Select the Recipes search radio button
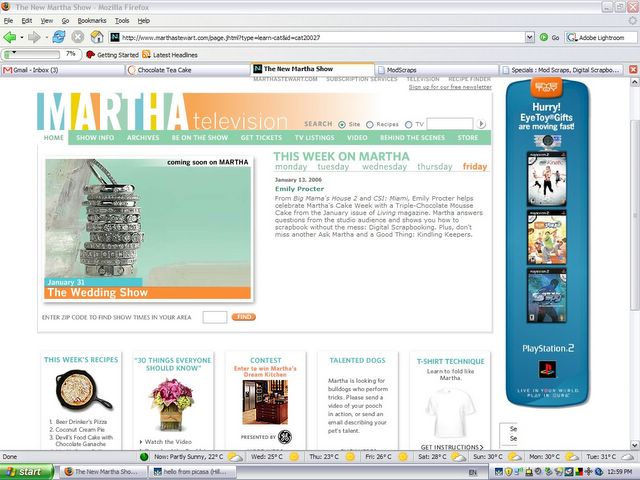The image size is (640, 480). pyautogui.click(x=369, y=124)
